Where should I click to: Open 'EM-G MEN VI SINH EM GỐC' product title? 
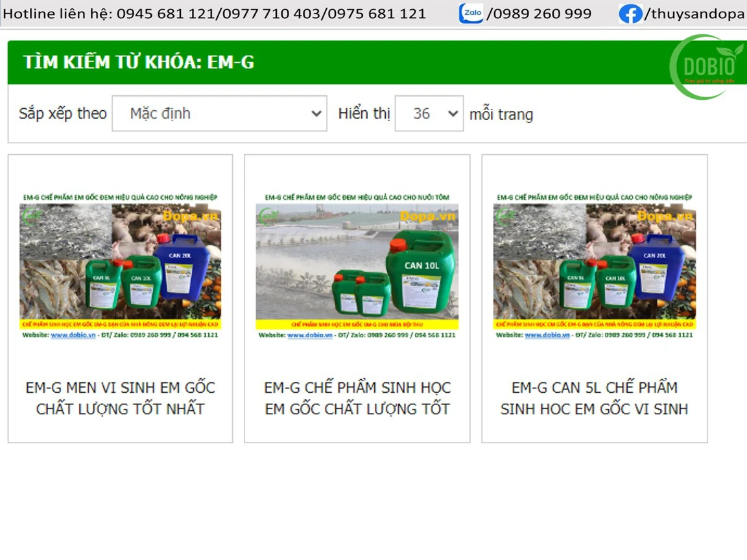point(120,398)
